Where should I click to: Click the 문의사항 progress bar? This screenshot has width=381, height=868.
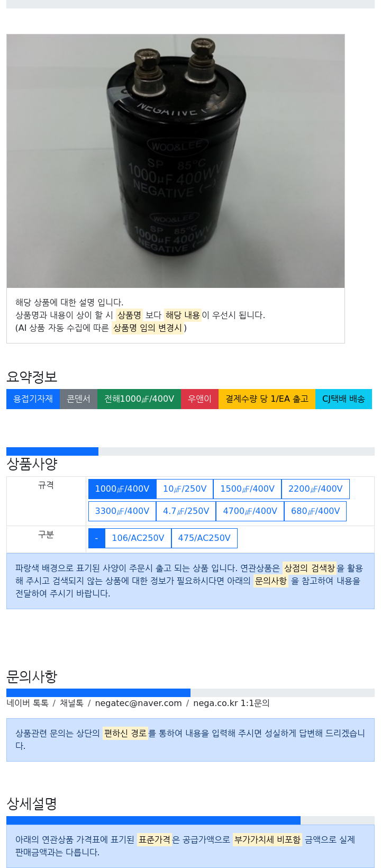click(190, 693)
